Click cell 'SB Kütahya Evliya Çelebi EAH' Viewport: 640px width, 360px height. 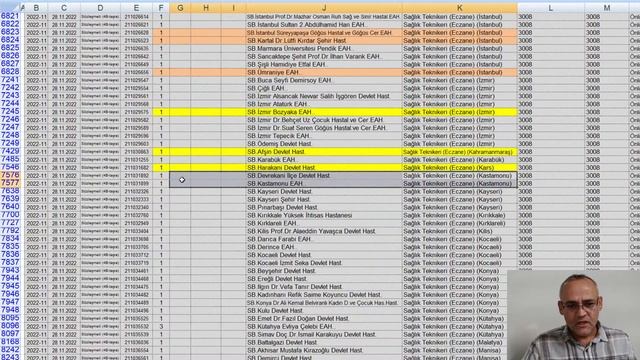[x=324, y=327]
